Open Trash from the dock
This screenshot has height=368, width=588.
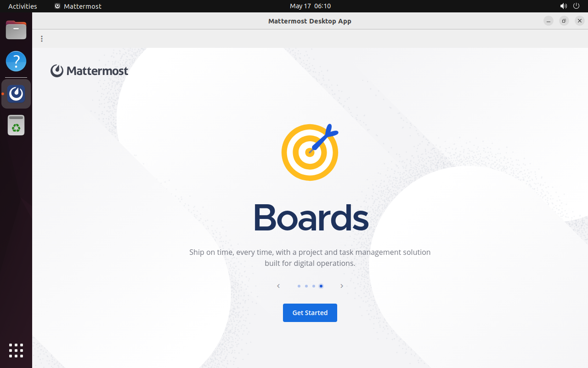click(x=16, y=125)
